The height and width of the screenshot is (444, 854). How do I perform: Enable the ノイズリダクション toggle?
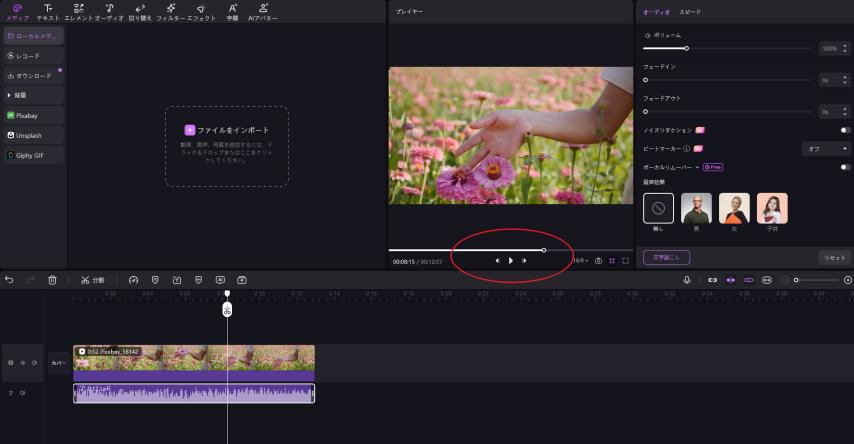tap(845, 130)
